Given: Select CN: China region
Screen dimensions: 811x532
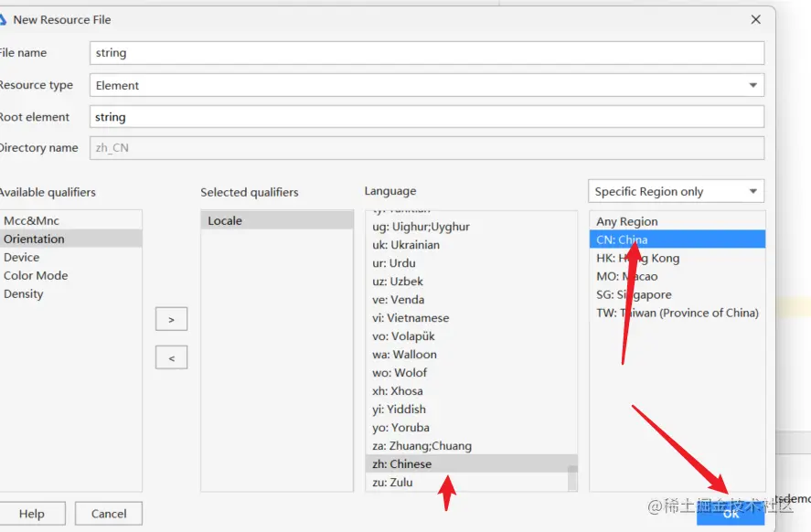Looking at the screenshot, I should [677, 239].
